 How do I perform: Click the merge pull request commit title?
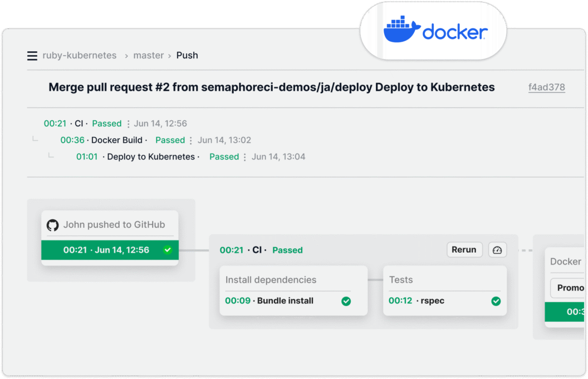(272, 87)
